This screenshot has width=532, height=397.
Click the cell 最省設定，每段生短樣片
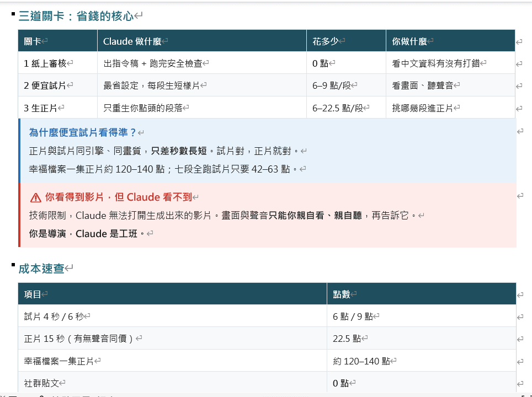point(202,85)
